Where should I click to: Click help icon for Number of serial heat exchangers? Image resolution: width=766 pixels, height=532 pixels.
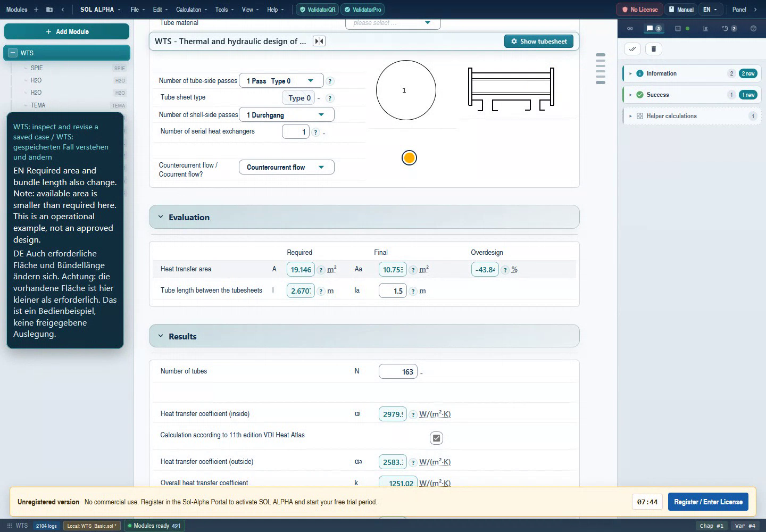[315, 132]
